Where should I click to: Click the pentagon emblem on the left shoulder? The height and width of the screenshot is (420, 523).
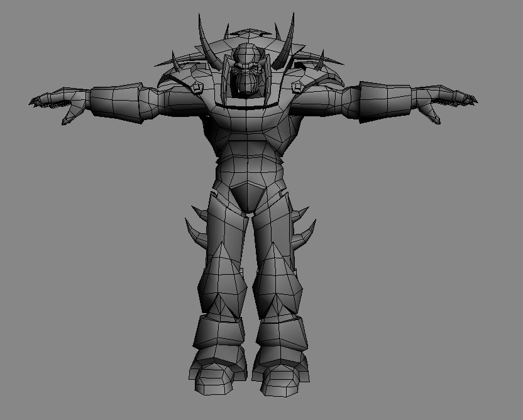pos(197,87)
